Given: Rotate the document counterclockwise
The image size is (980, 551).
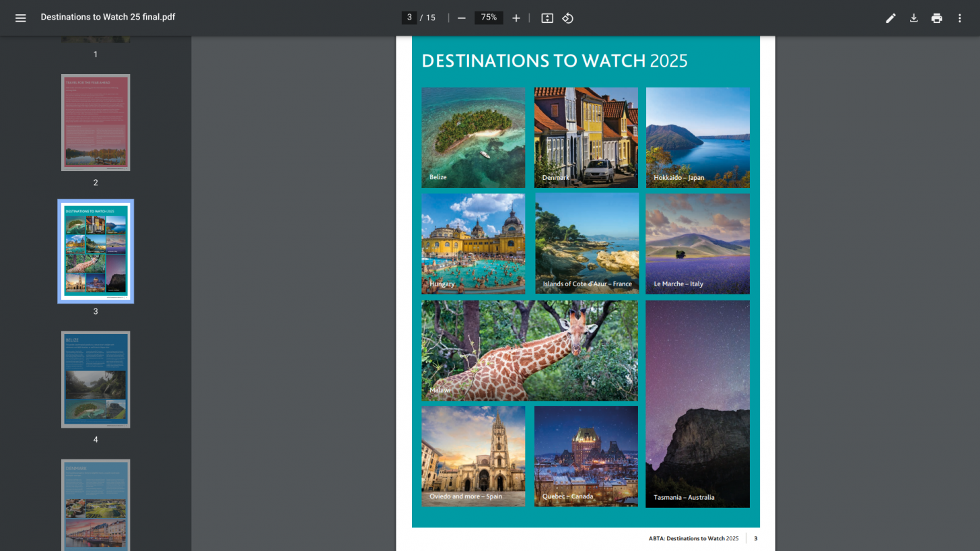Looking at the screenshot, I should tap(568, 18).
